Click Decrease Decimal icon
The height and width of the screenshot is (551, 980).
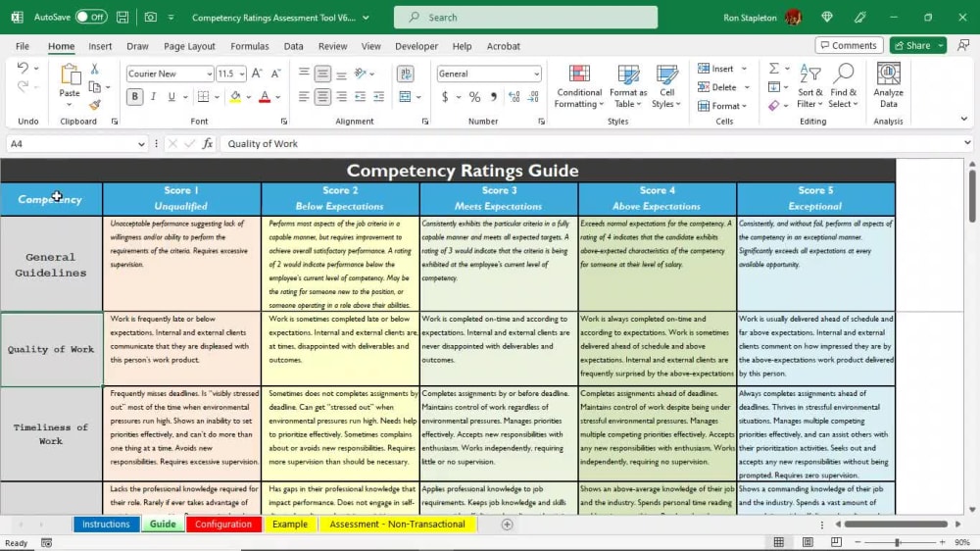coord(533,97)
